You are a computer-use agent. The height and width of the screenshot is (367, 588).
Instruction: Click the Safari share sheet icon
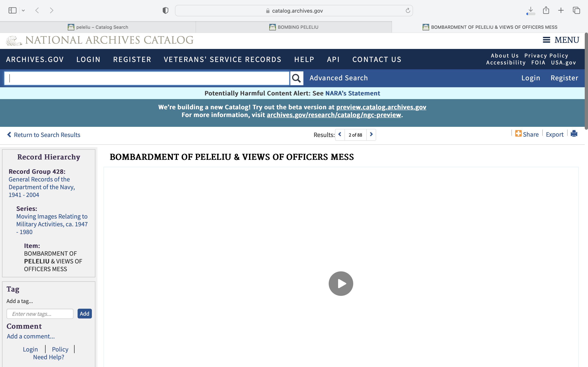(546, 10)
